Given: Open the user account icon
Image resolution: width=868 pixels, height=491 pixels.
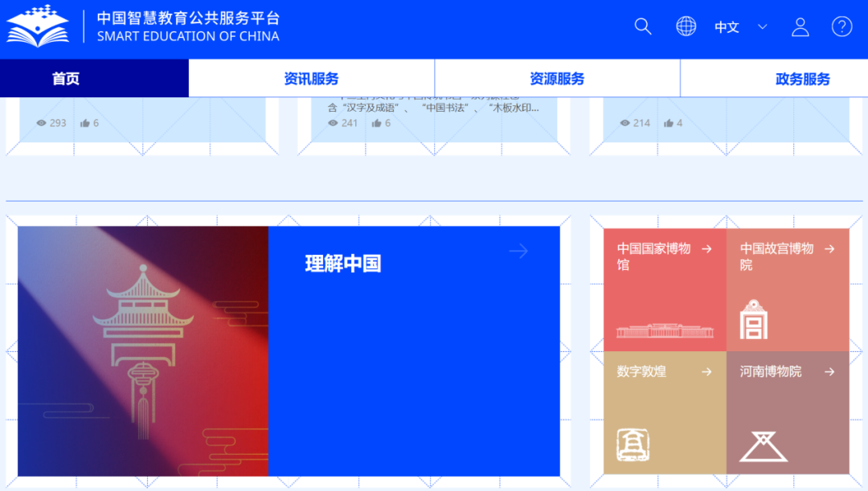Looking at the screenshot, I should (x=800, y=27).
